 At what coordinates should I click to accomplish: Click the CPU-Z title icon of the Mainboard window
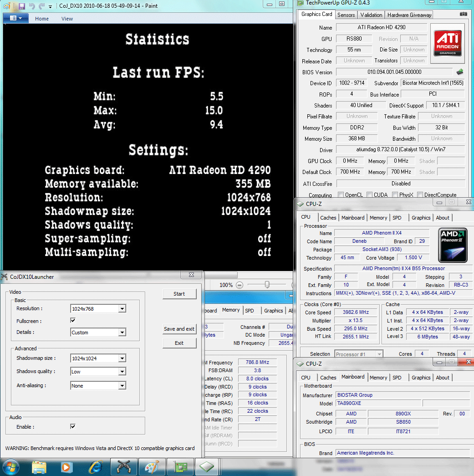[300, 363]
